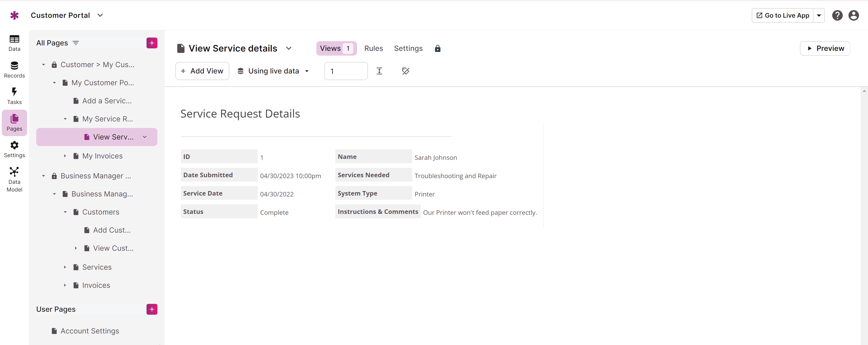Add a new page with plus button
Image resolution: width=868 pixels, height=345 pixels.
(x=152, y=43)
